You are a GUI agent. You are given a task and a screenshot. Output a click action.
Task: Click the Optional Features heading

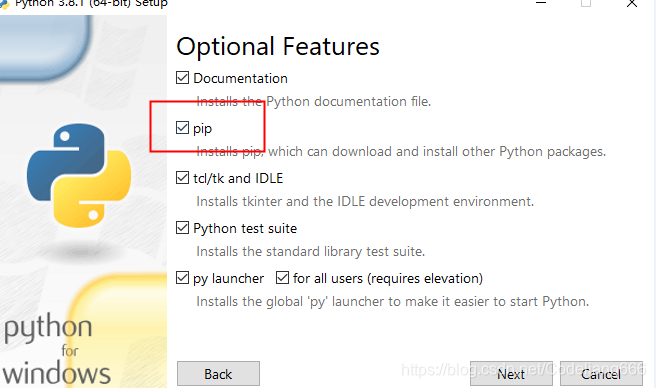[278, 46]
